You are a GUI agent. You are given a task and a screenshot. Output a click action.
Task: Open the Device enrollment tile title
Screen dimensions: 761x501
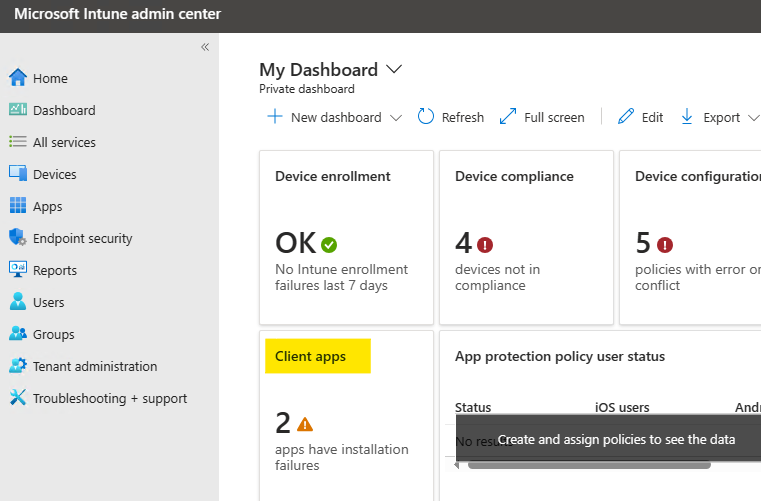point(332,176)
